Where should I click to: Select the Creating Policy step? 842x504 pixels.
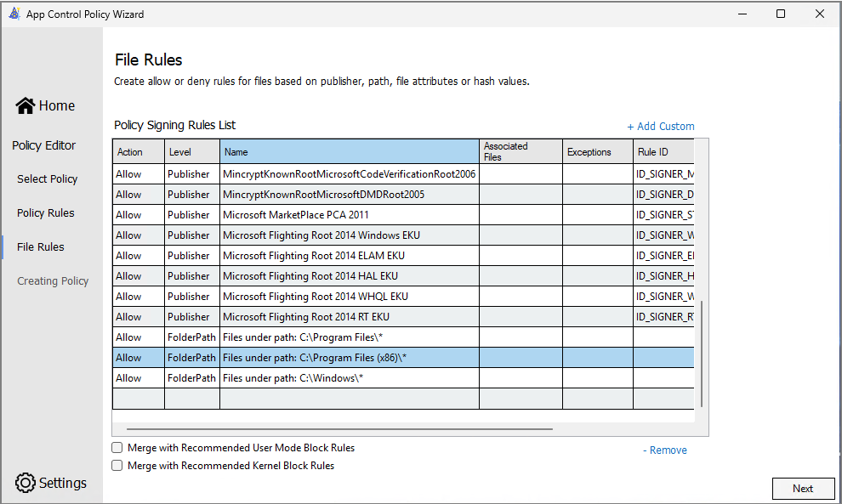click(x=53, y=280)
